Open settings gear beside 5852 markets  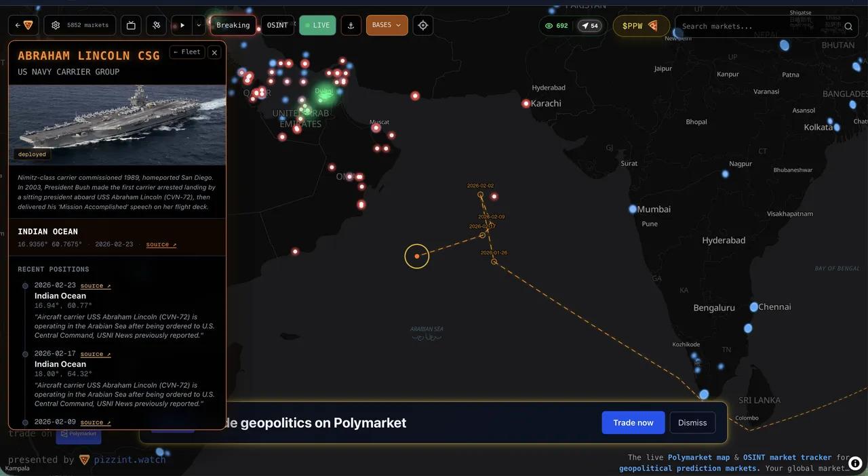click(x=56, y=25)
